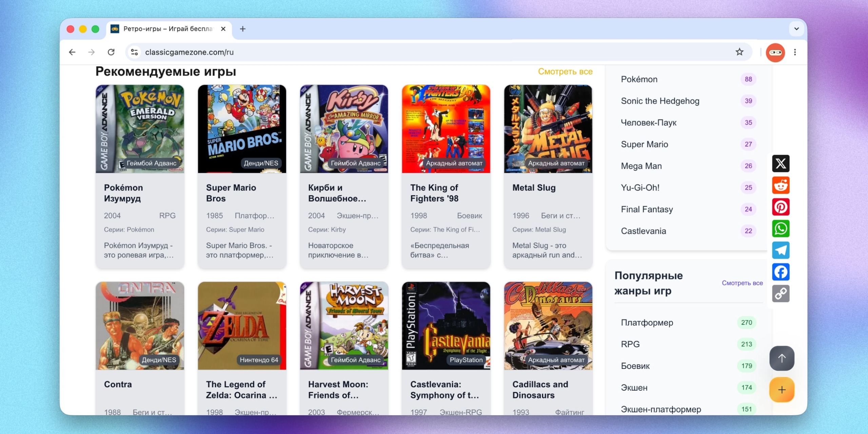
Task: Select the Ретро-игры browser tab
Action: click(x=169, y=29)
